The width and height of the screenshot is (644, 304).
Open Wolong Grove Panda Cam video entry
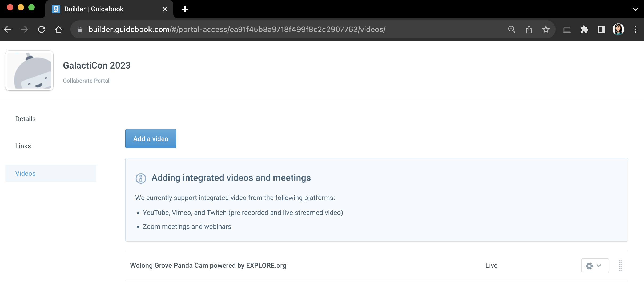click(208, 266)
